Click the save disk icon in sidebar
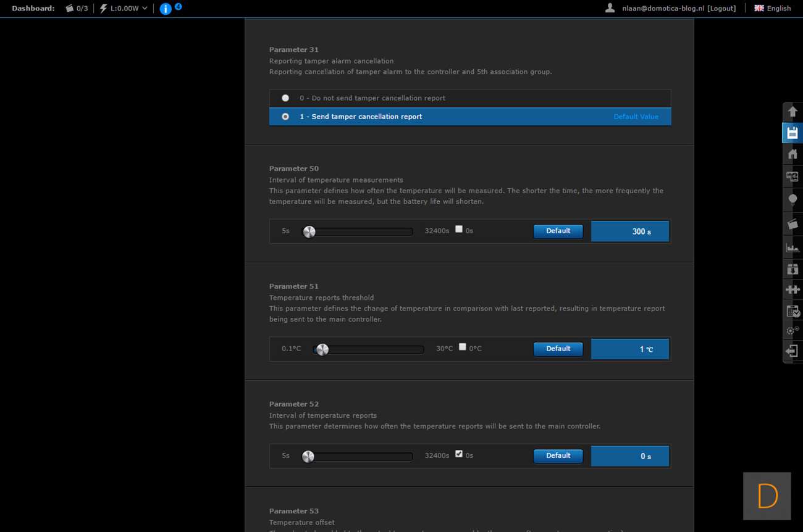This screenshot has width=803, height=532. tap(792, 133)
